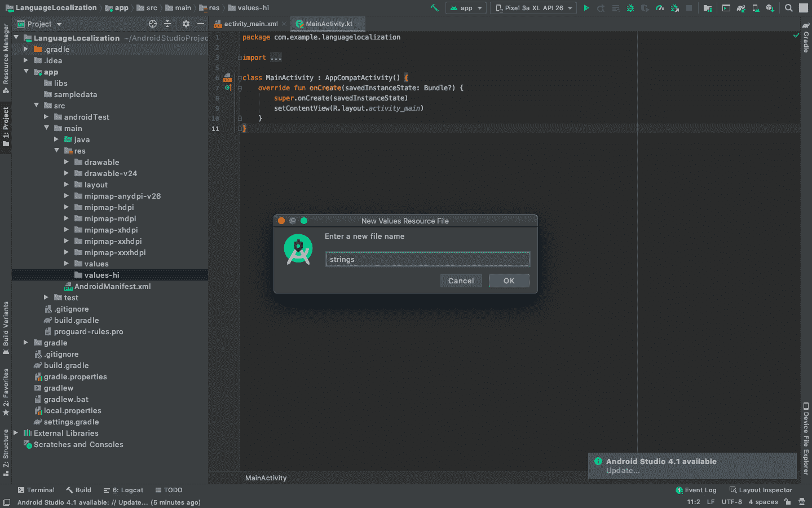Switch to the activity_main.xml tab
This screenshot has height=508, width=812.
pos(250,24)
